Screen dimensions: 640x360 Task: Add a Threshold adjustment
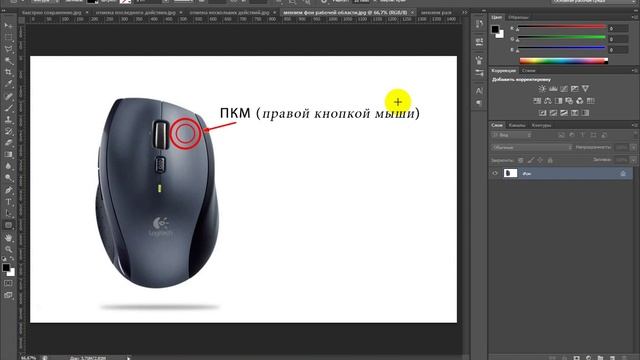(564, 113)
